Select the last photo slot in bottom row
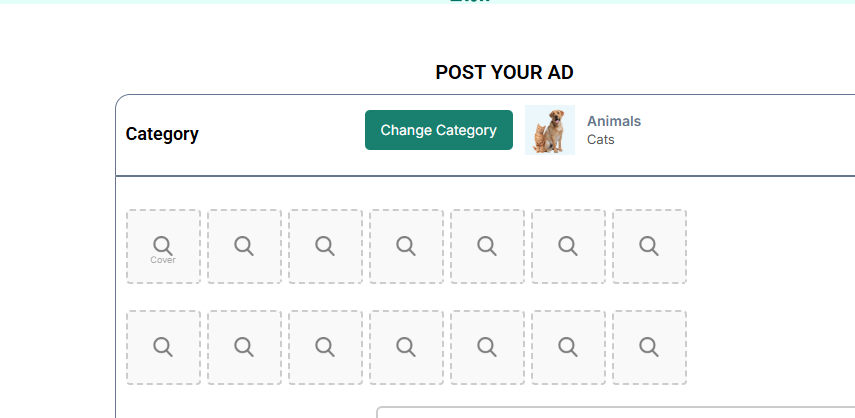The width and height of the screenshot is (855, 418). point(649,347)
